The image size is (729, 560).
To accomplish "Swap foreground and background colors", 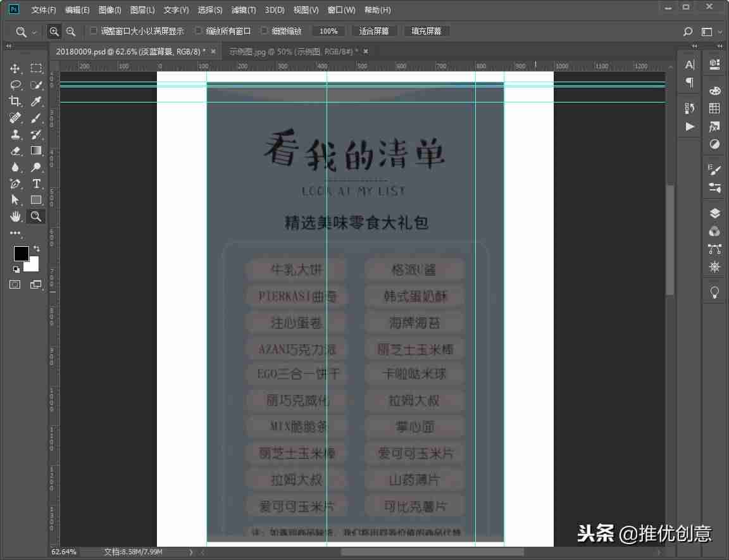I will [x=37, y=249].
